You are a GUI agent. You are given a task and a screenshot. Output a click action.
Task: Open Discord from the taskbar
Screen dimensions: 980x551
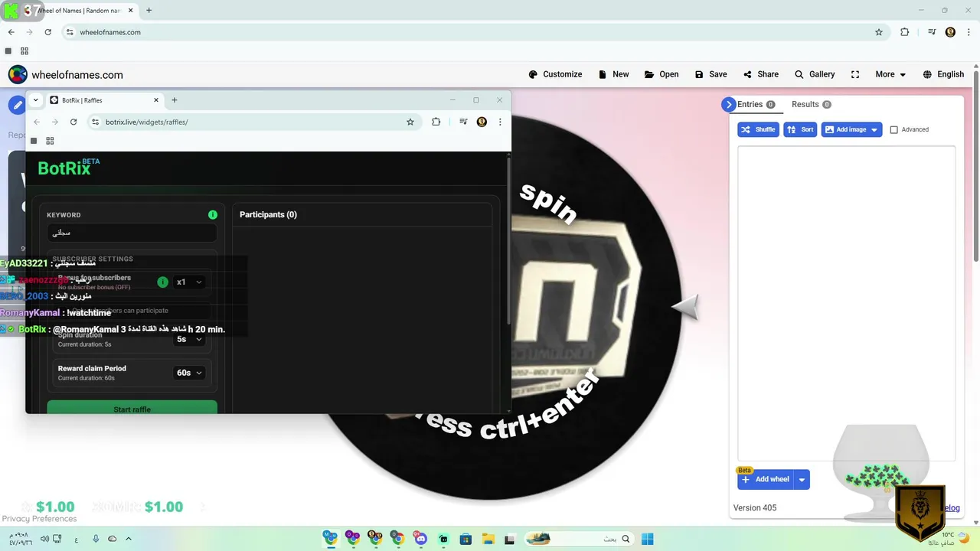tap(420, 539)
